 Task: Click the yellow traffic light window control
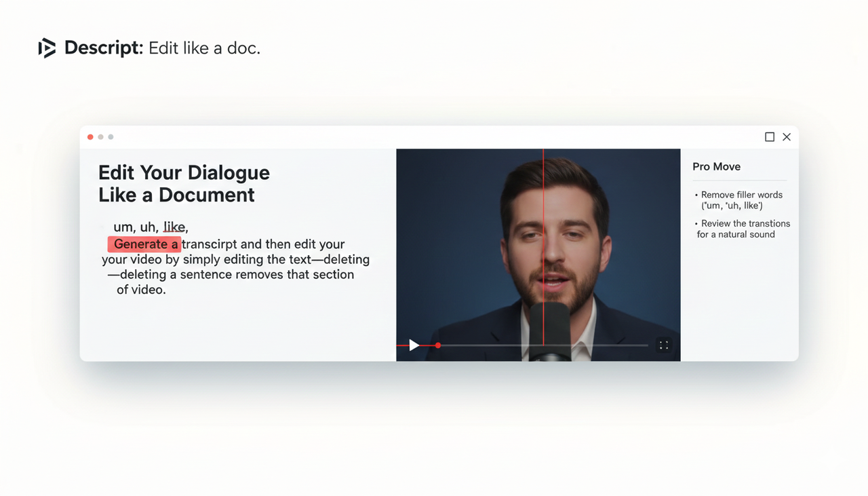pyautogui.click(x=100, y=136)
